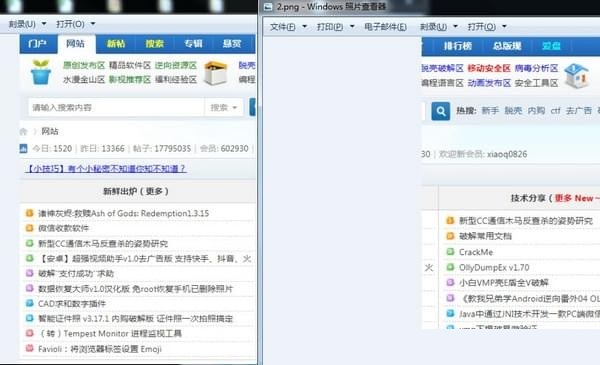This screenshot has height=365, width=600.
Task: Click the thread icon beside 破解常用文档
Action: tap(450, 236)
